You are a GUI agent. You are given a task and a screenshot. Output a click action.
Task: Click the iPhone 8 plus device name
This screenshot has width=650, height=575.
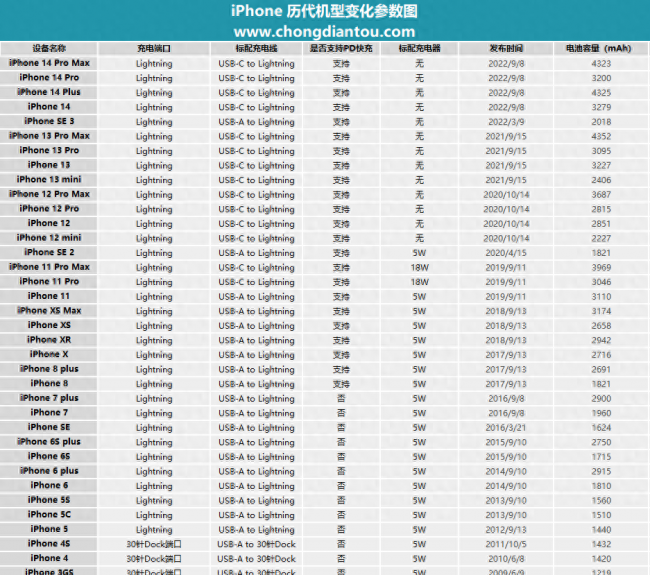tap(49, 369)
